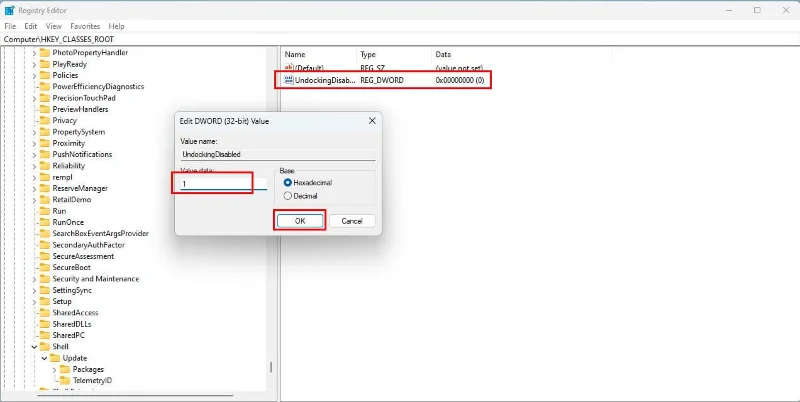Click the registry path address bar
This screenshot has height=402, width=800.
tap(400, 39)
